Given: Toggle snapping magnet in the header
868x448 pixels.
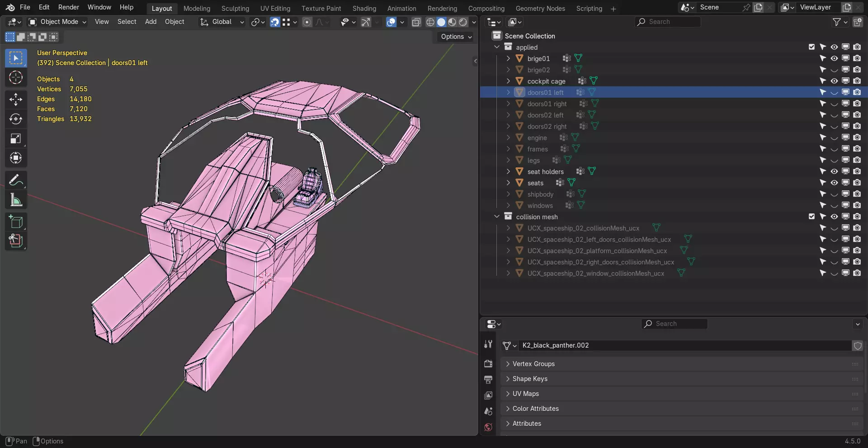Looking at the screenshot, I should tap(275, 22).
